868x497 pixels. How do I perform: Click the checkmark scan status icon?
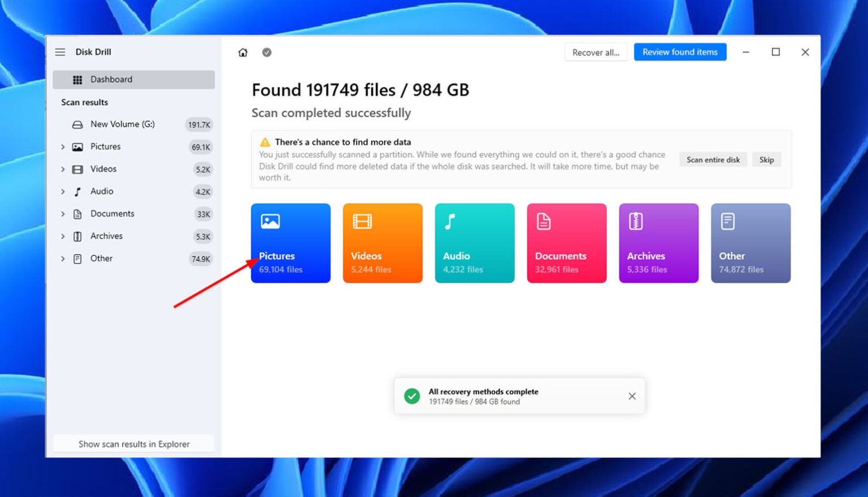click(267, 52)
